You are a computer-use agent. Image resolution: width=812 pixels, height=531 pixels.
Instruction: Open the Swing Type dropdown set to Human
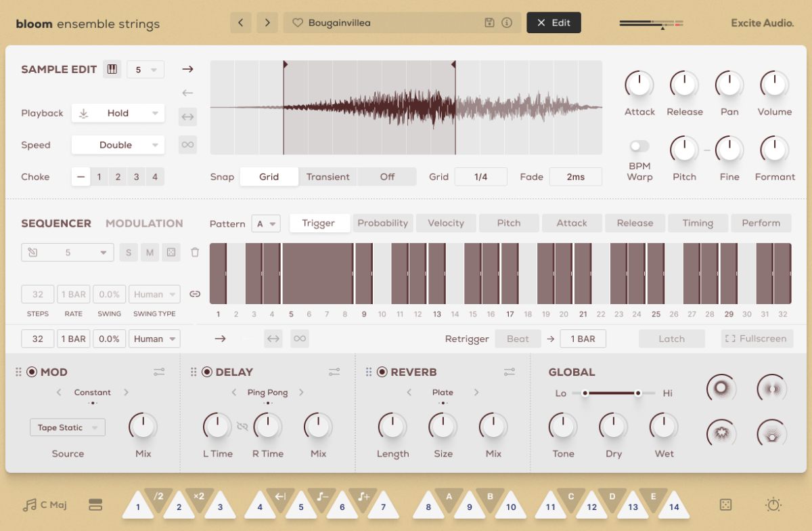154,294
